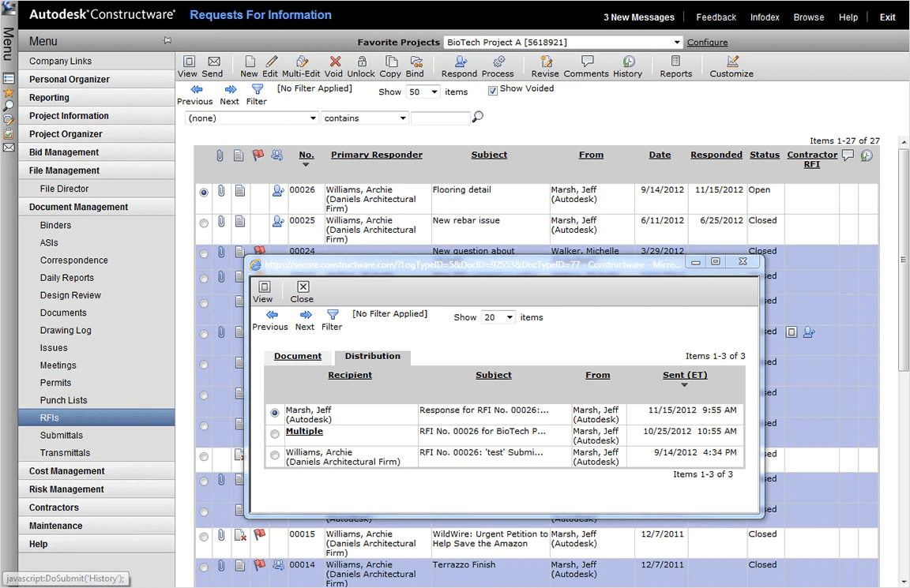The width and height of the screenshot is (910, 588).
Task: Select radio for Marsh, Jeff recipient row
Action: coord(275,413)
